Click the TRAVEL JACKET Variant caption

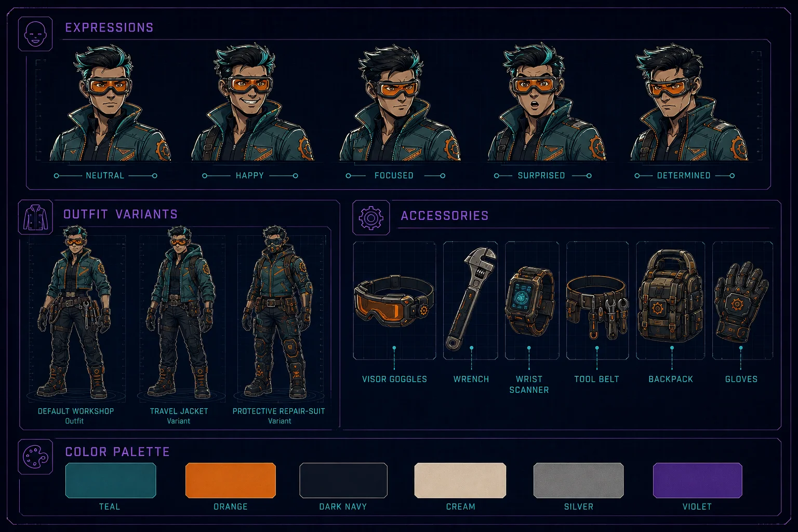point(179,416)
